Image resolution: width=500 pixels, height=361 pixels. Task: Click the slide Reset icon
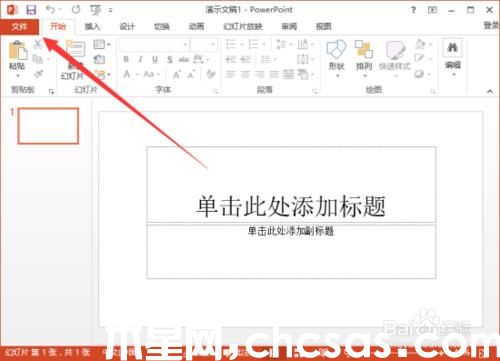click(99, 59)
